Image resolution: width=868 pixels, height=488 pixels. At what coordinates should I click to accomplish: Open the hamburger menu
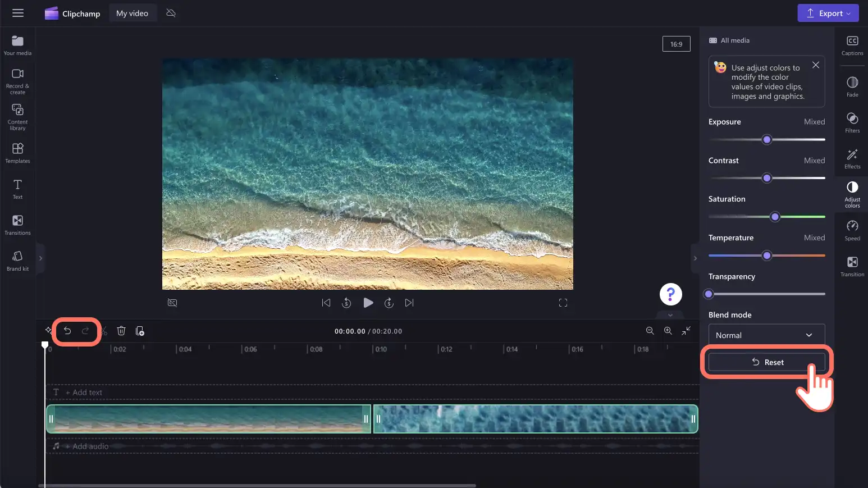click(x=18, y=13)
